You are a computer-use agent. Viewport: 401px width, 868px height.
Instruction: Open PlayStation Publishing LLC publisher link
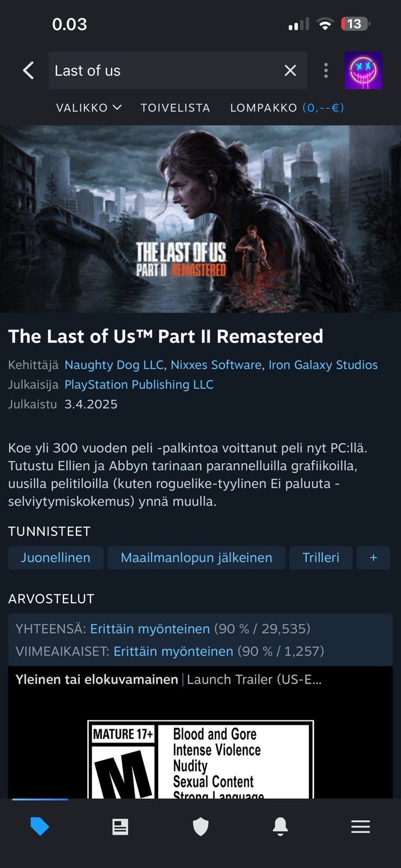(x=139, y=384)
